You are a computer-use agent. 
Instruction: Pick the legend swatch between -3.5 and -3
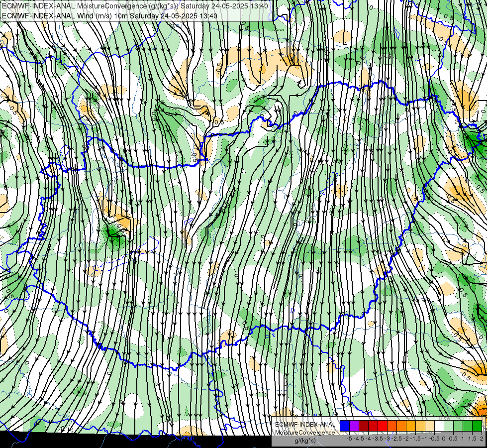click(383, 426)
